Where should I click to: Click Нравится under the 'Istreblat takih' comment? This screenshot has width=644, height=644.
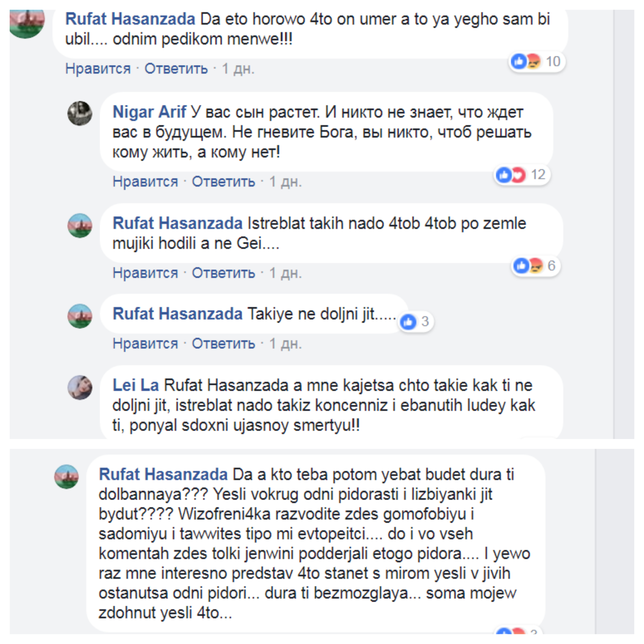coord(145,273)
